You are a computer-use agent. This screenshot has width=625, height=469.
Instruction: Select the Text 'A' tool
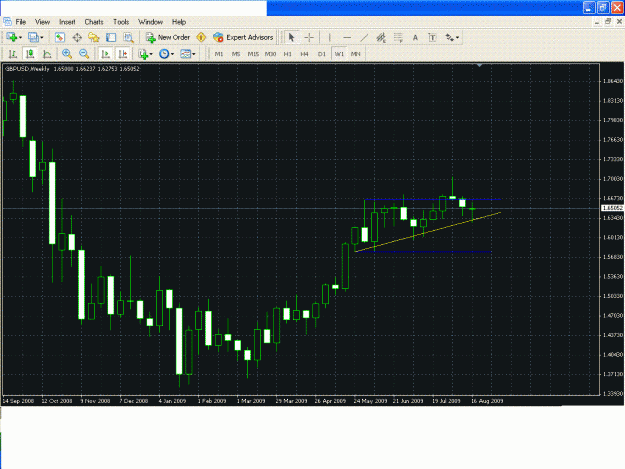point(415,37)
